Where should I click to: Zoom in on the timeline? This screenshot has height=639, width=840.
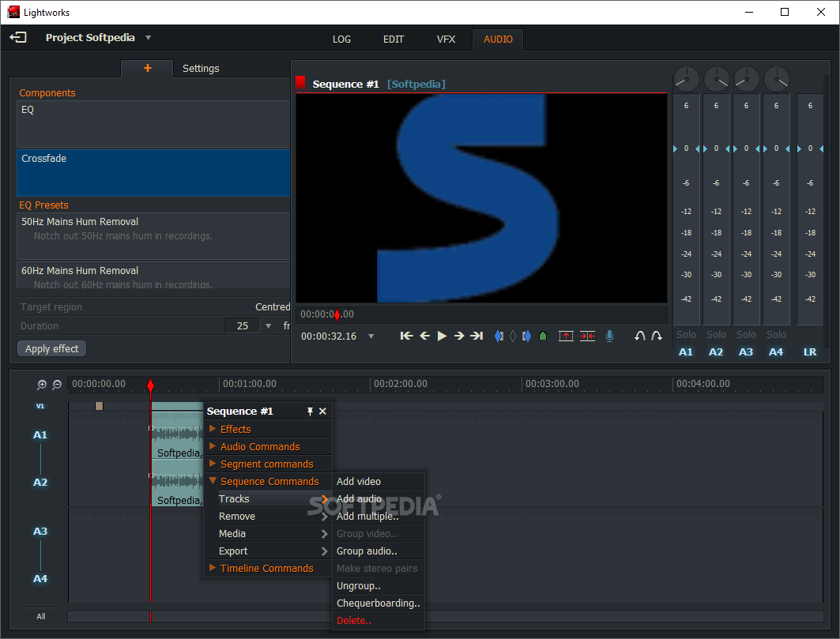pyautogui.click(x=42, y=385)
